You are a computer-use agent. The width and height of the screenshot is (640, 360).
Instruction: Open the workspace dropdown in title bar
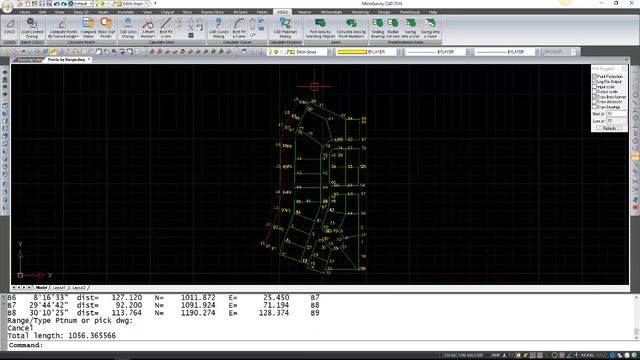click(x=91, y=4)
